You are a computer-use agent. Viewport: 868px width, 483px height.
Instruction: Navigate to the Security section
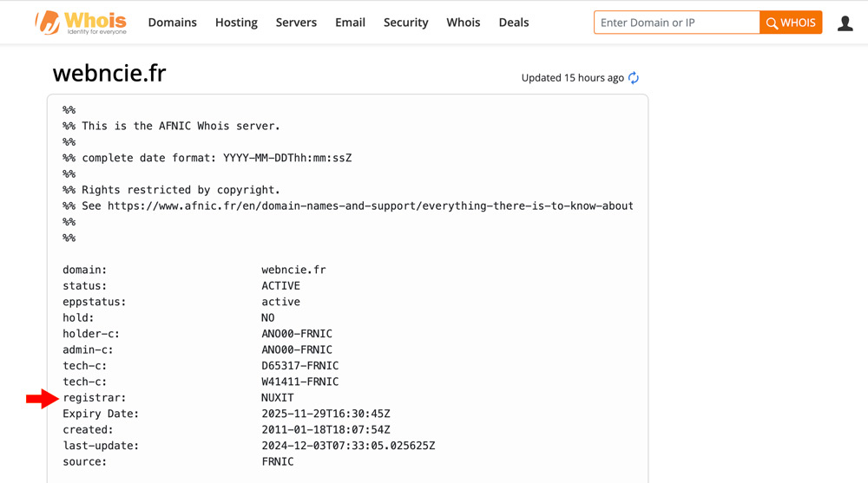pyautogui.click(x=405, y=23)
